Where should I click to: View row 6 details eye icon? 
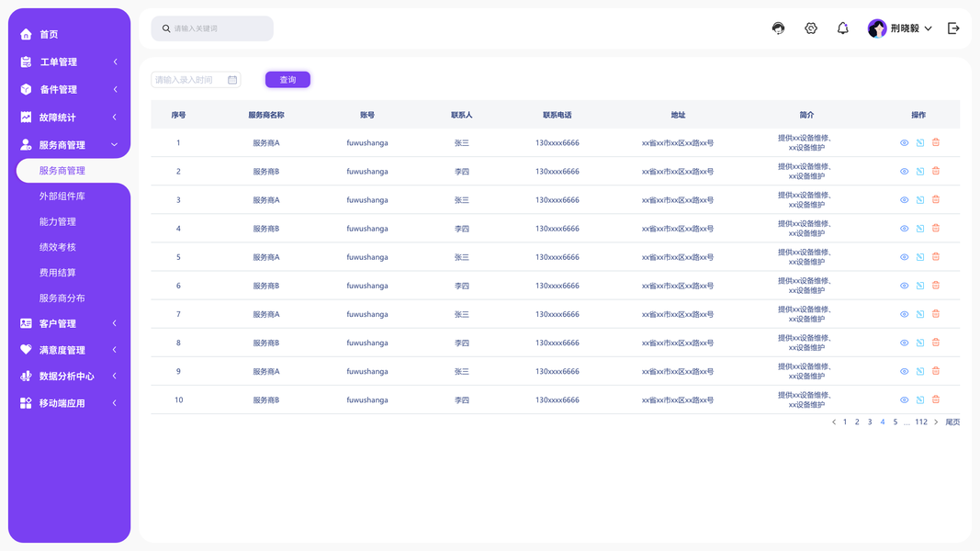pos(905,287)
